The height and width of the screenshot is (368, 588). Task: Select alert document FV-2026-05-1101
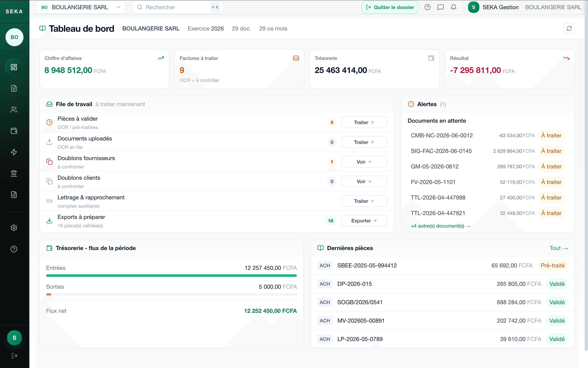487,182
